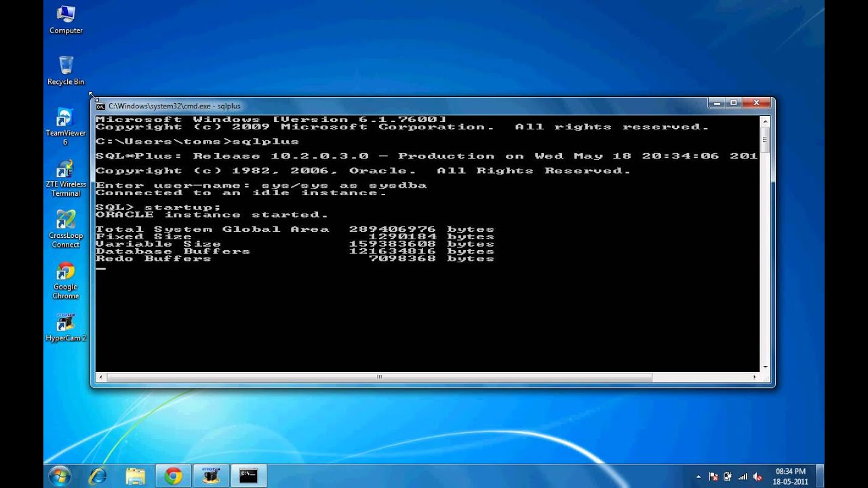The image size is (868, 488).
Task: Open the Computer desktop icon
Action: pyautogui.click(x=66, y=20)
